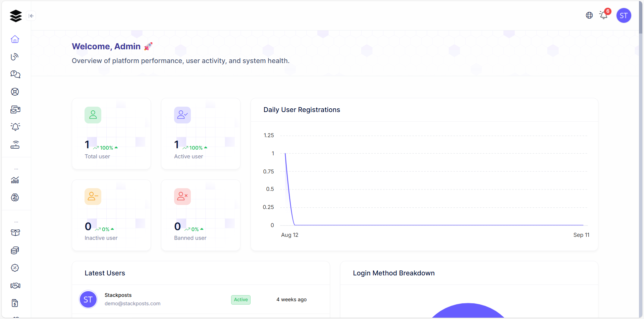Open the alarm bell sidebar icon

tap(15, 127)
